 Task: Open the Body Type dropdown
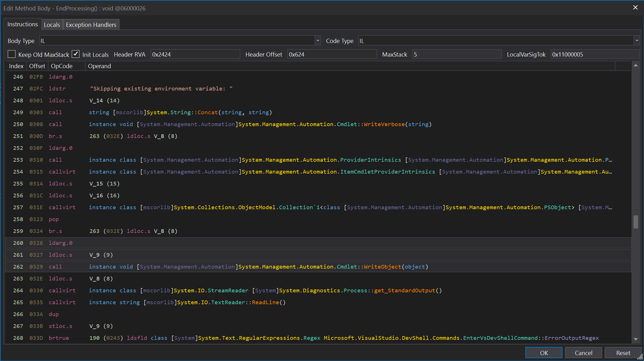click(318, 41)
